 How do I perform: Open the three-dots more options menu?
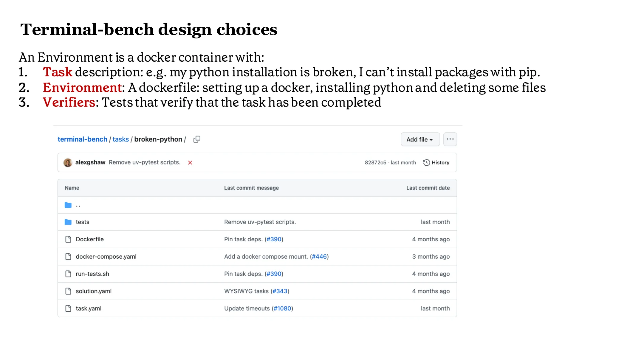point(450,139)
